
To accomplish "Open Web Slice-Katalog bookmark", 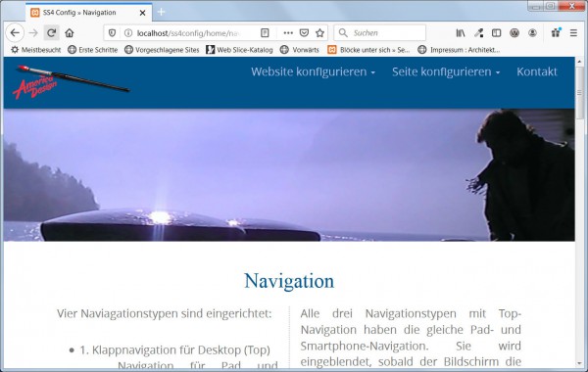I will (x=239, y=50).
